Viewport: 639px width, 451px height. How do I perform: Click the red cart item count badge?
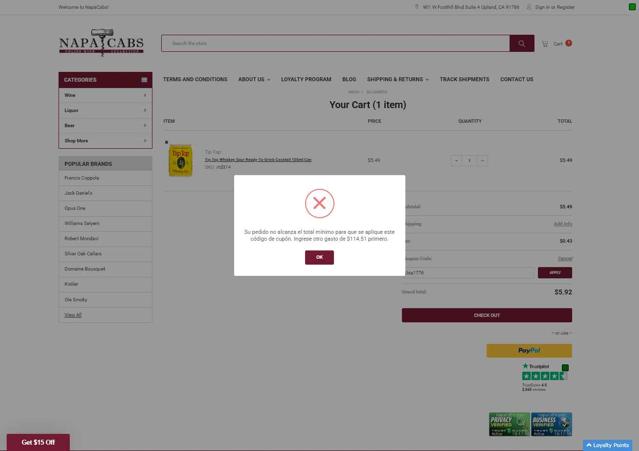568,43
